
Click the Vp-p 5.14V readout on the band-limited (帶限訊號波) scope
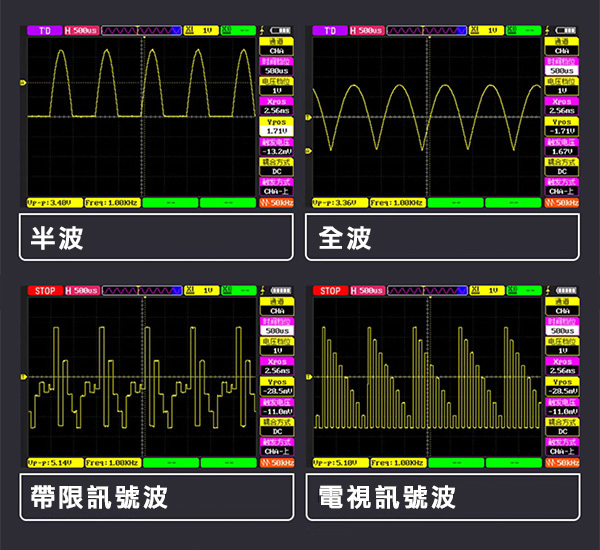point(48,463)
